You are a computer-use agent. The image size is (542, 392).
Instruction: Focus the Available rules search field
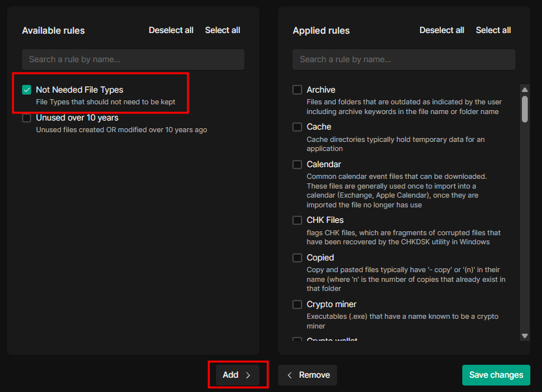133,60
